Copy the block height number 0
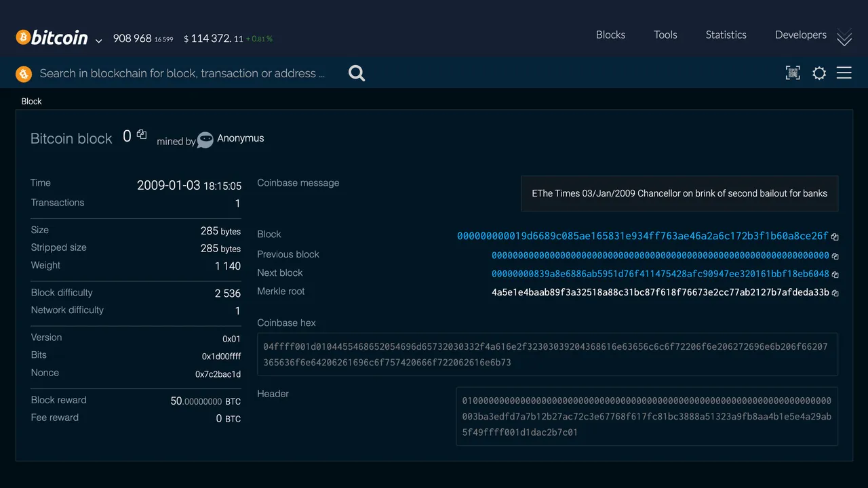Image resolution: width=868 pixels, height=488 pixels. [142, 134]
